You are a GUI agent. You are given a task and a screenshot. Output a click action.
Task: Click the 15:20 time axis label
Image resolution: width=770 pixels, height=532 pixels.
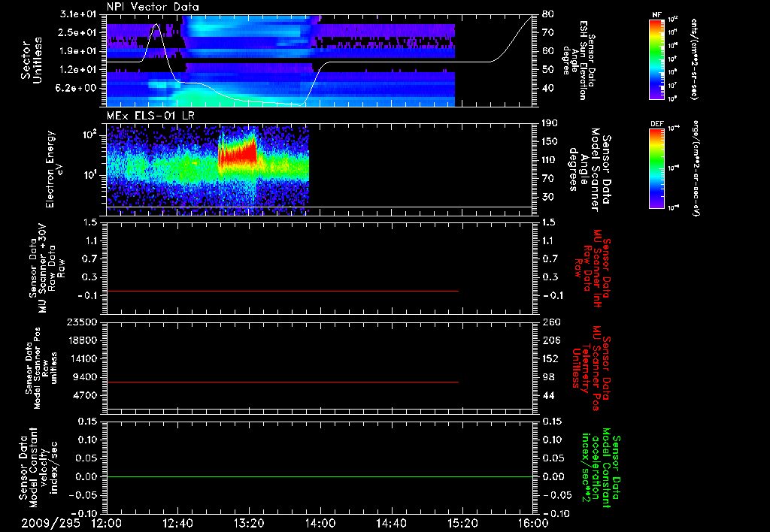pyautogui.click(x=462, y=524)
